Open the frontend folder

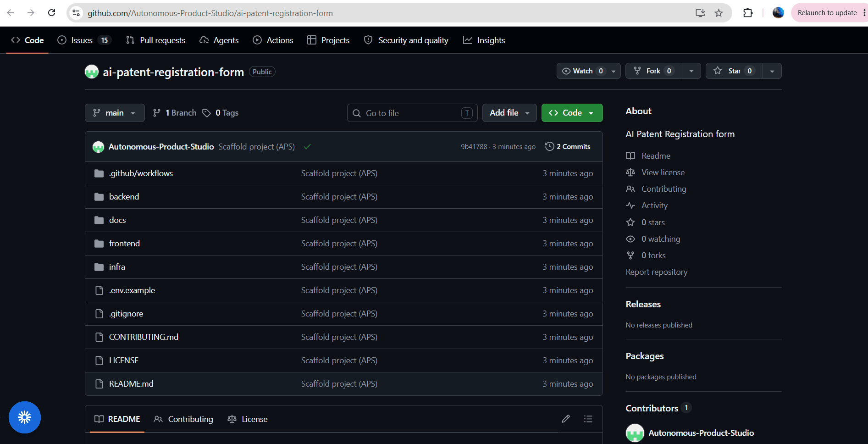click(x=124, y=244)
